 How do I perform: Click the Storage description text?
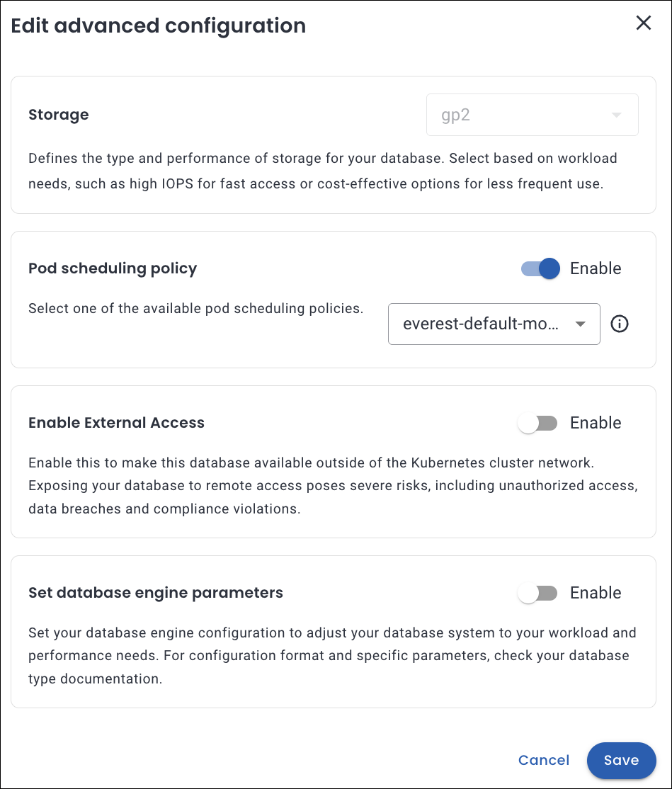[x=322, y=171]
